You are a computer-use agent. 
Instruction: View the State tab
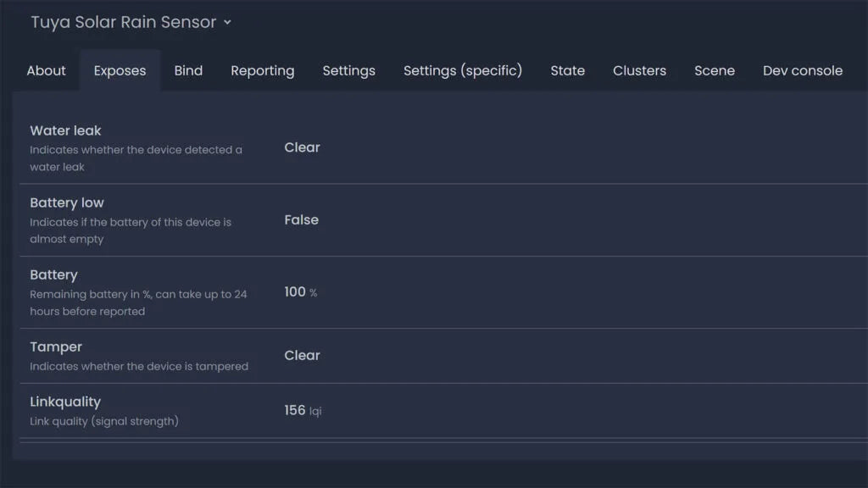tap(567, 70)
